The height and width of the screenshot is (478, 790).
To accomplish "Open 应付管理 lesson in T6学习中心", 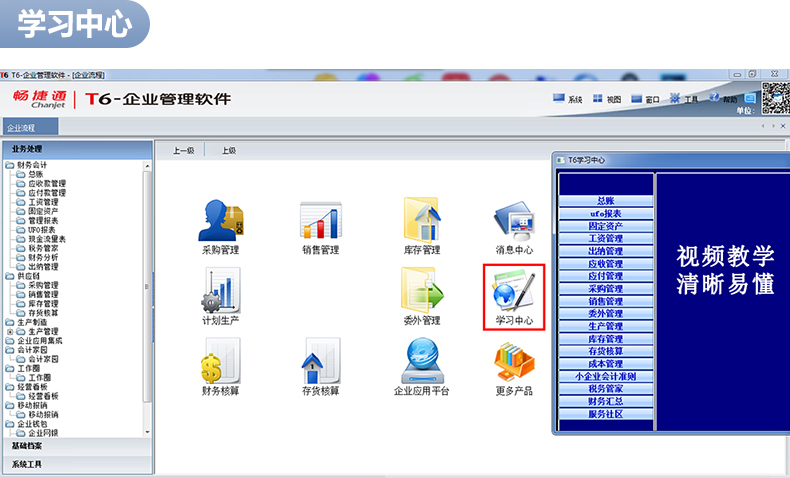I will coord(606,276).
